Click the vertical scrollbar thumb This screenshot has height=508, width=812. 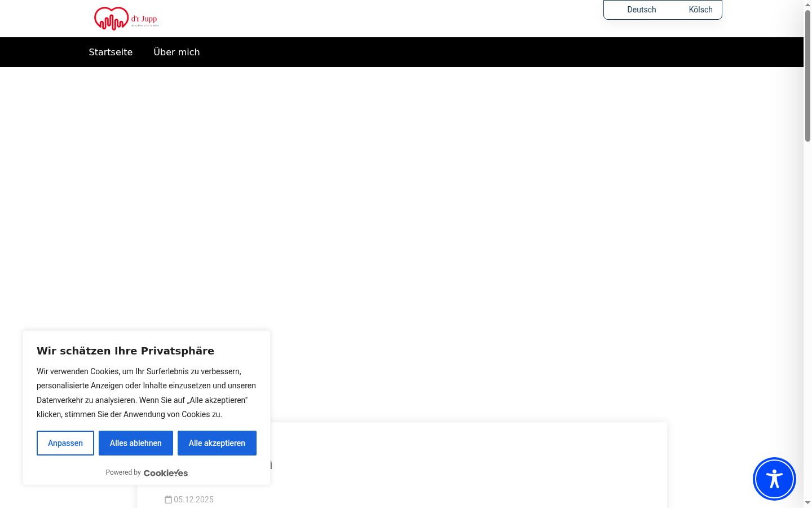[x=807, y=76]
